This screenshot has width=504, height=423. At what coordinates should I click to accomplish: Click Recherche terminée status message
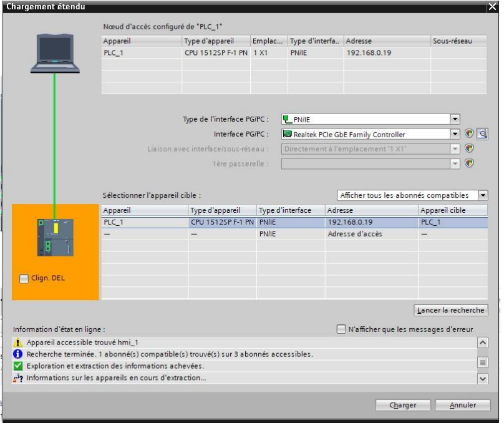click(170, 354)
